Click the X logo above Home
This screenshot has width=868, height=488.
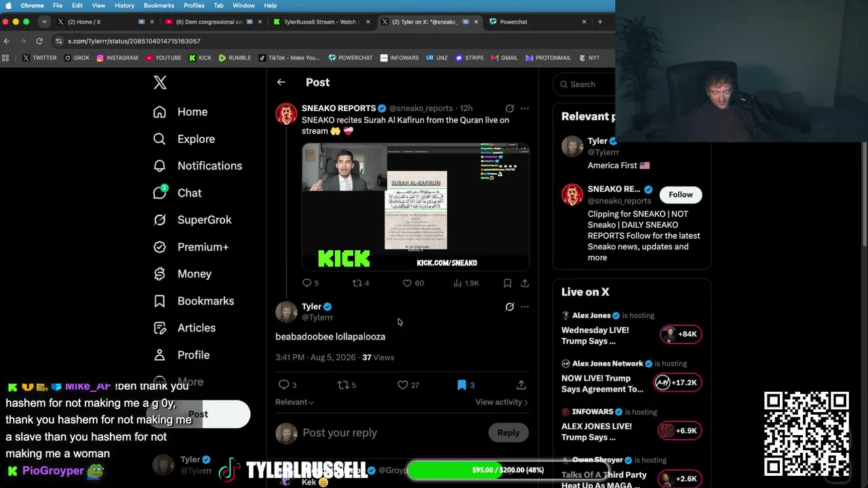160,83
